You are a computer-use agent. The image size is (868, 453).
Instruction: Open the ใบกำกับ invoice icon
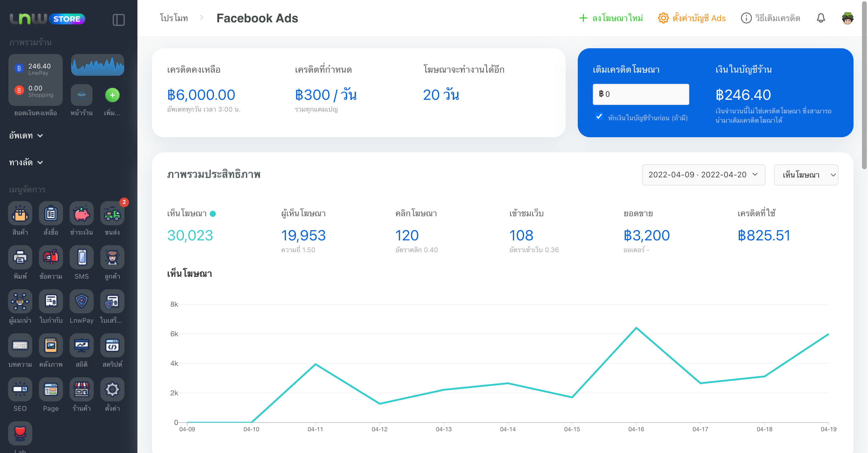point(51,301)
